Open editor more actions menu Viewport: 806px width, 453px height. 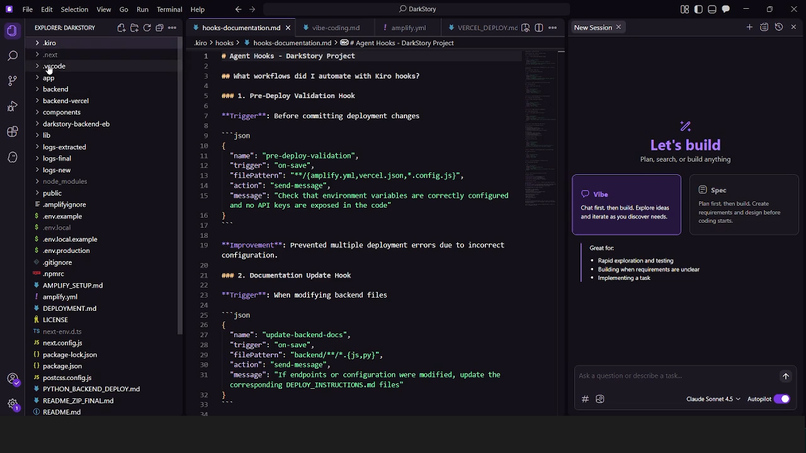[x=553, y=28]
